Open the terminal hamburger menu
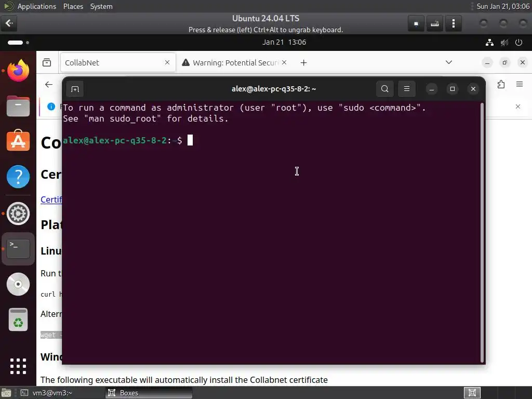This screenshot has height=399, width=532. (406, 89)
